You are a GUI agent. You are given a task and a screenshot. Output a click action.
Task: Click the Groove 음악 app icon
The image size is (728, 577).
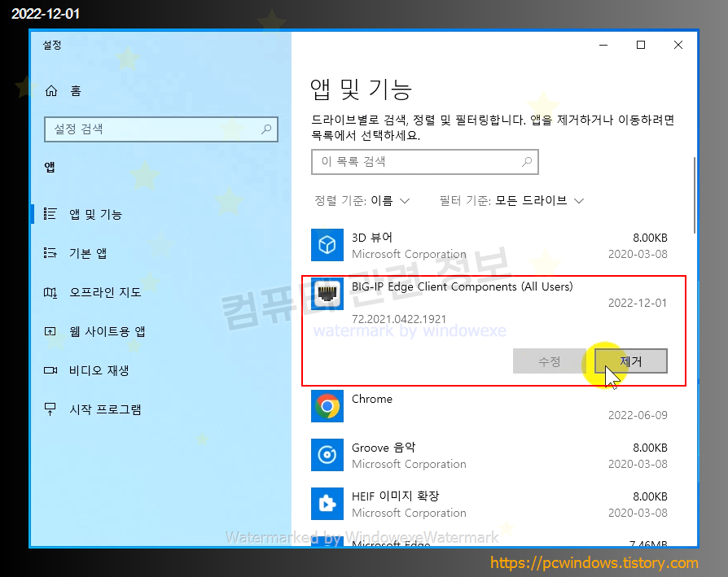coord(327,455)
